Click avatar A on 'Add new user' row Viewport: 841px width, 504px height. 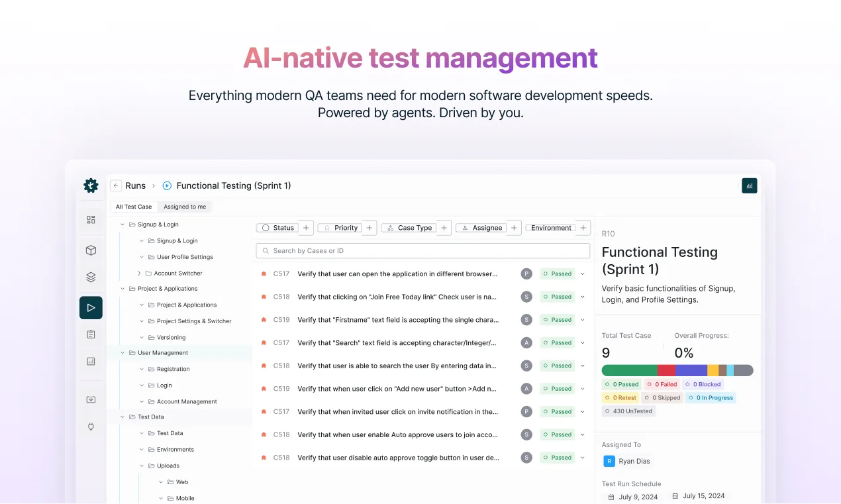[x=526, y=389]
